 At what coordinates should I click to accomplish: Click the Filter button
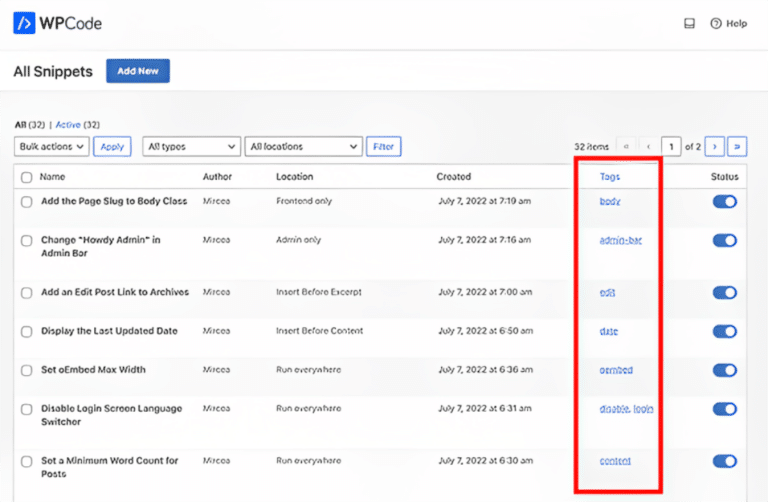tap(383, 147)
